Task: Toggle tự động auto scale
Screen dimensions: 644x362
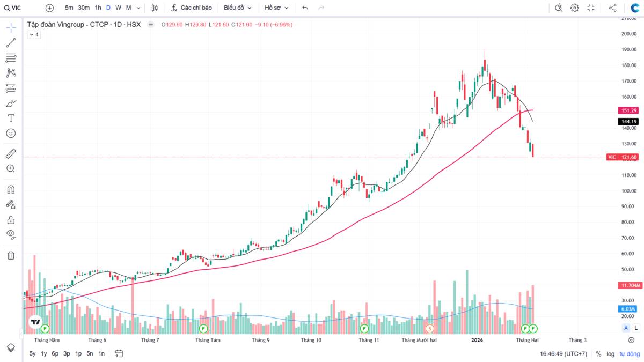Action: coord(629,354)
